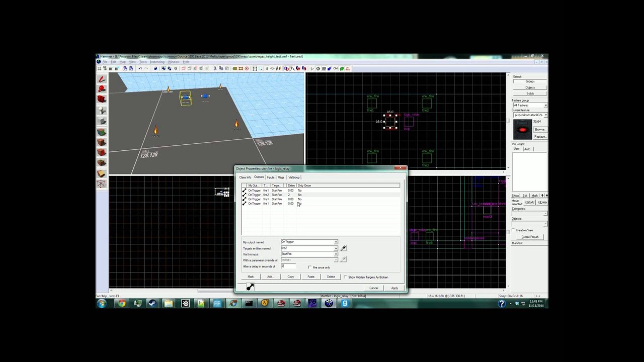This screenshot has height=362, width=644.
Task: Select the output row targeting fire2
Action: coord(321,195)
